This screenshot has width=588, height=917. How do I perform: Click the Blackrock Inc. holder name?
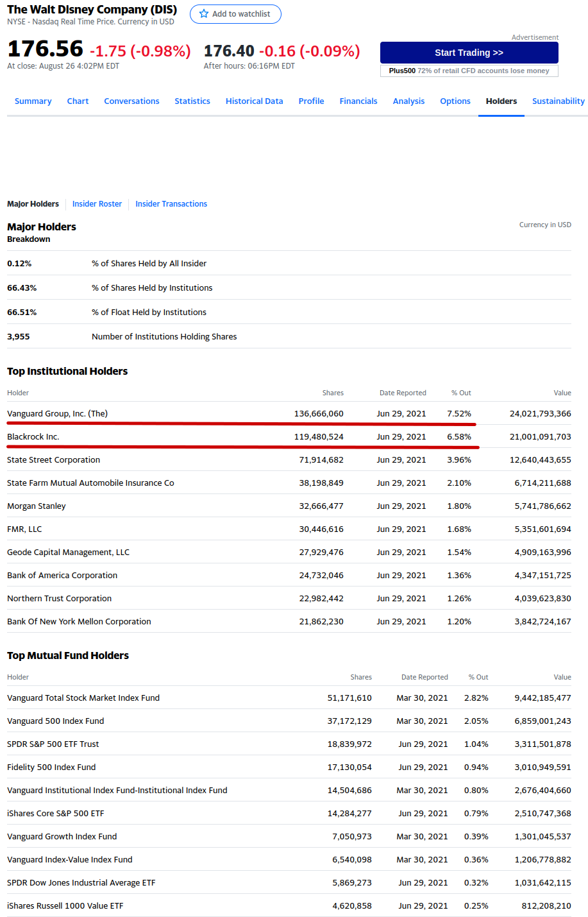coord(33,437)
